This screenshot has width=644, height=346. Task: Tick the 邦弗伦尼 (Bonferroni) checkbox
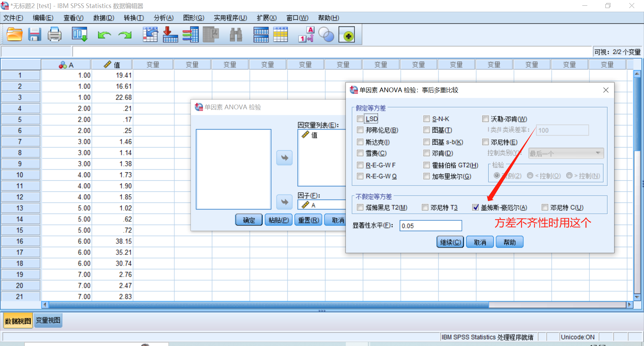click(x=360, y=130)
